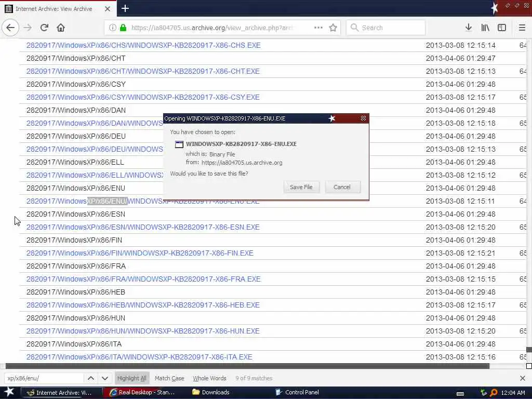Viewport: 532px width, 399px height.
Task: Toggle Match Case in find bar
Action: pyautogui.click(x=169, y=378)
